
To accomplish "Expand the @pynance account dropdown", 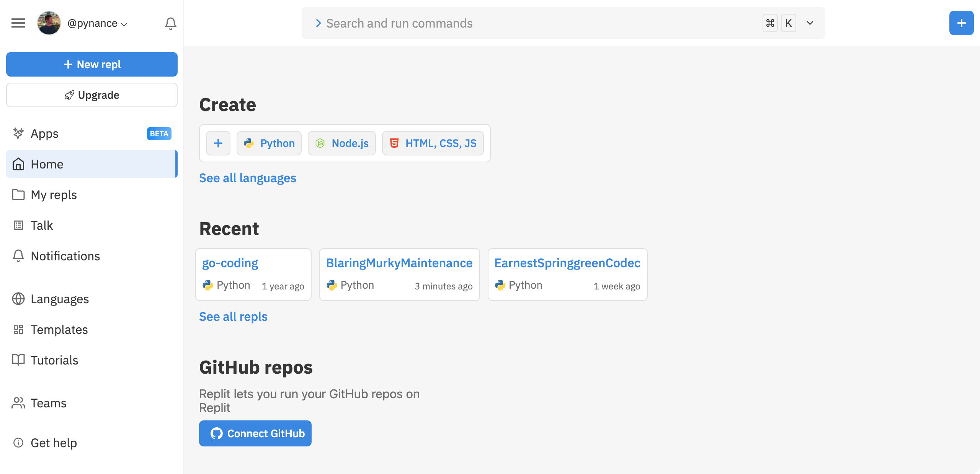I will pyautogui.click(x=98, y=24).
